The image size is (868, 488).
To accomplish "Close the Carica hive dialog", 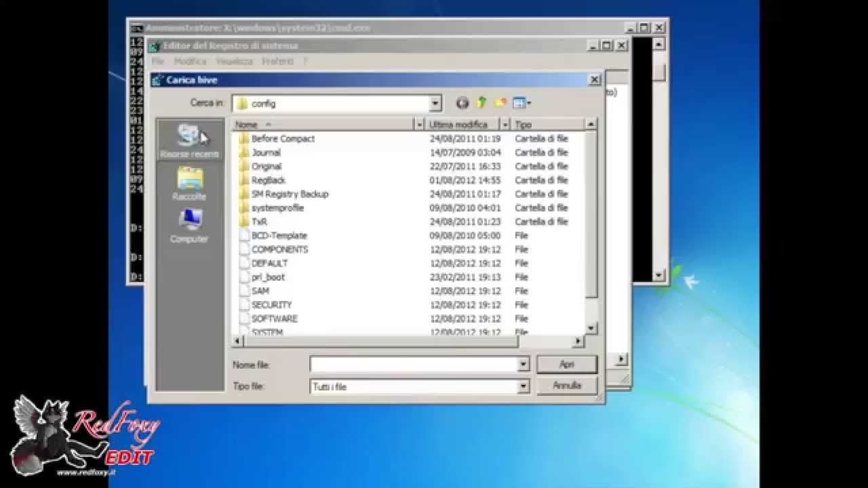I will coord(595,80).
